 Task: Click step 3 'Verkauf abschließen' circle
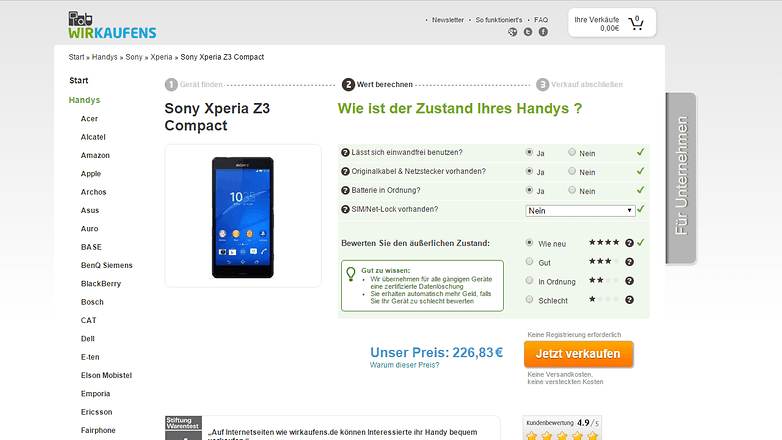click(542, 85)
